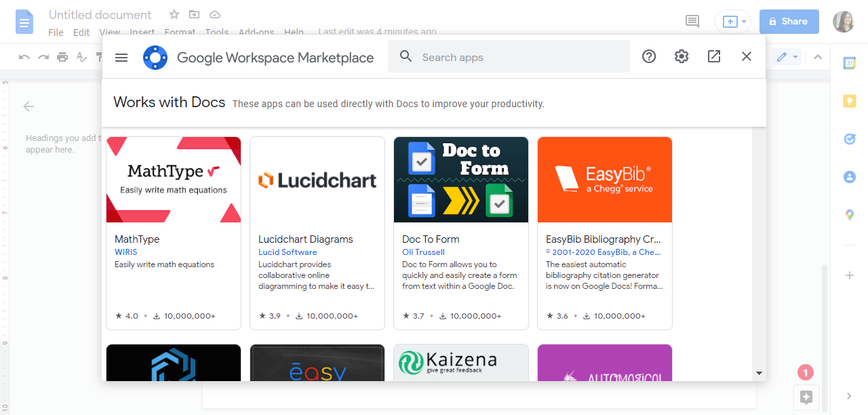This screenshot has width=868, height=415.
Task: Open the Automagical app thumbnail
Action: (605, 362)
